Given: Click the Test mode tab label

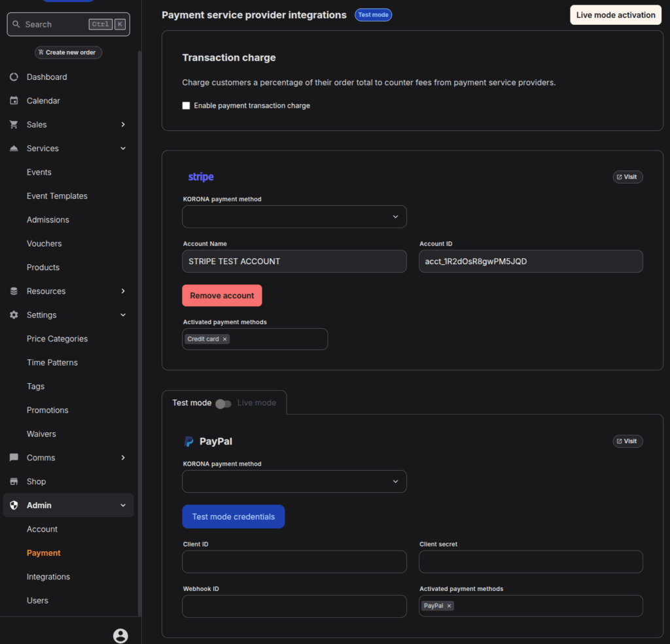Looking at the screenshot, I should tap(192, 403).
